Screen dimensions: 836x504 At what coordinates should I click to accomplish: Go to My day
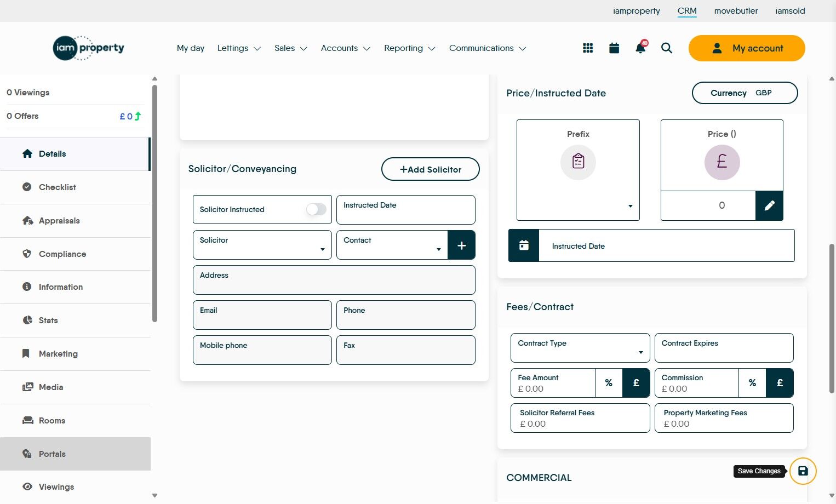click(x=191, y=48)
